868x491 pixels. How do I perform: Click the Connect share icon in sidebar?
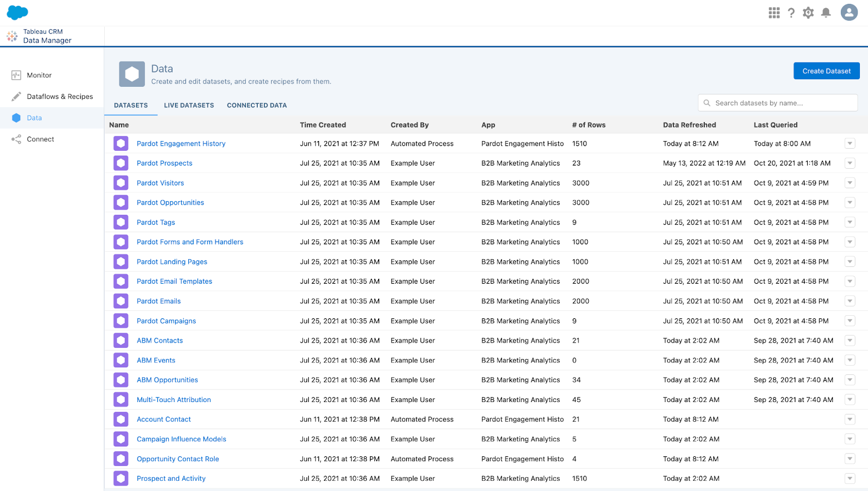point(16,139)
